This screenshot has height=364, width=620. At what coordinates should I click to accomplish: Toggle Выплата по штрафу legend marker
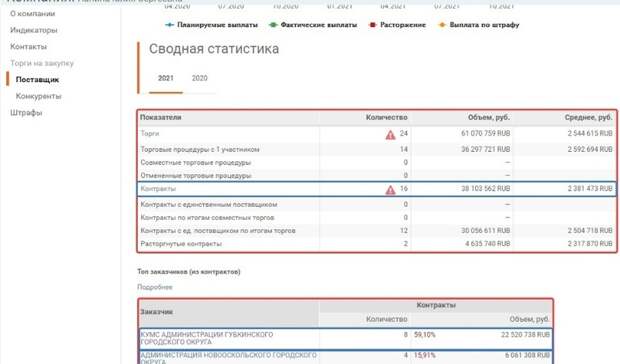point(442,25)
